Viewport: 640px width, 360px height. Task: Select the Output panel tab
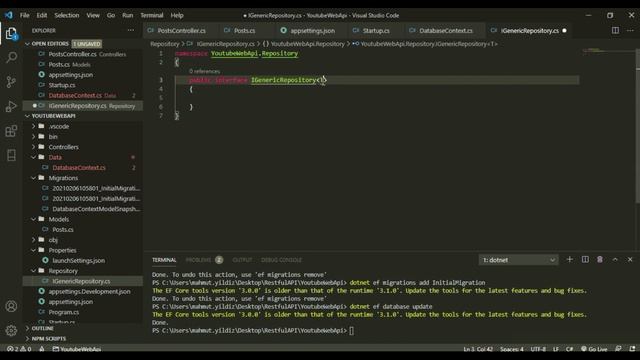click(242, 260)
